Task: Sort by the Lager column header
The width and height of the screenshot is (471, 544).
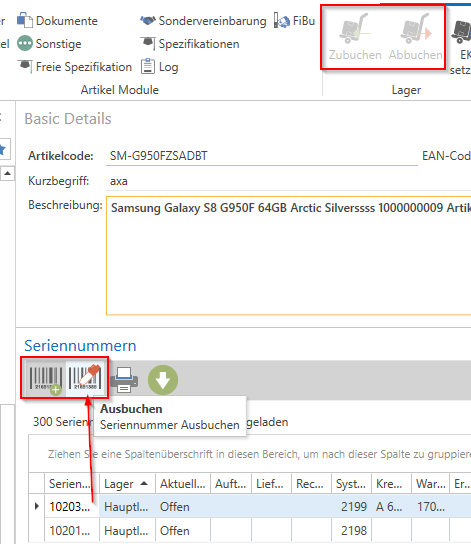Action: click(127, 484)
